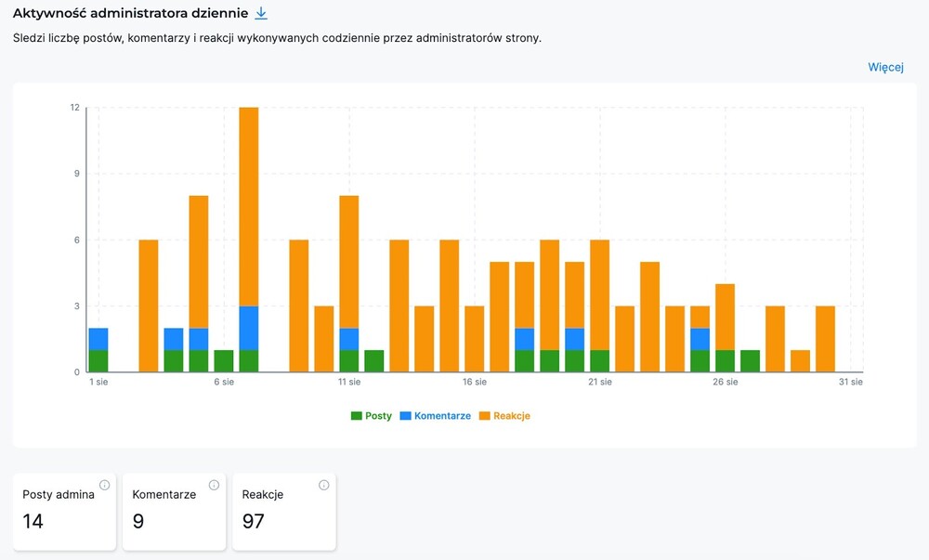Select the 26 sie bar

[x=726, y=325]
